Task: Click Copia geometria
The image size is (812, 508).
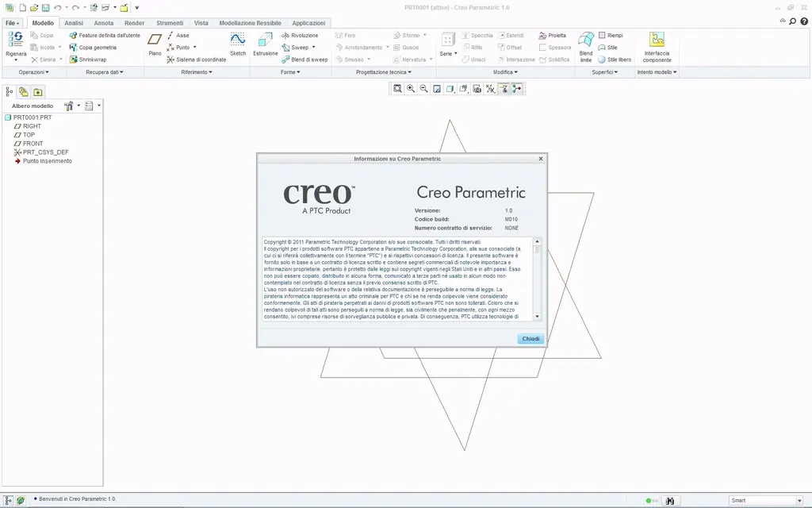Action: tap(94, 47)
